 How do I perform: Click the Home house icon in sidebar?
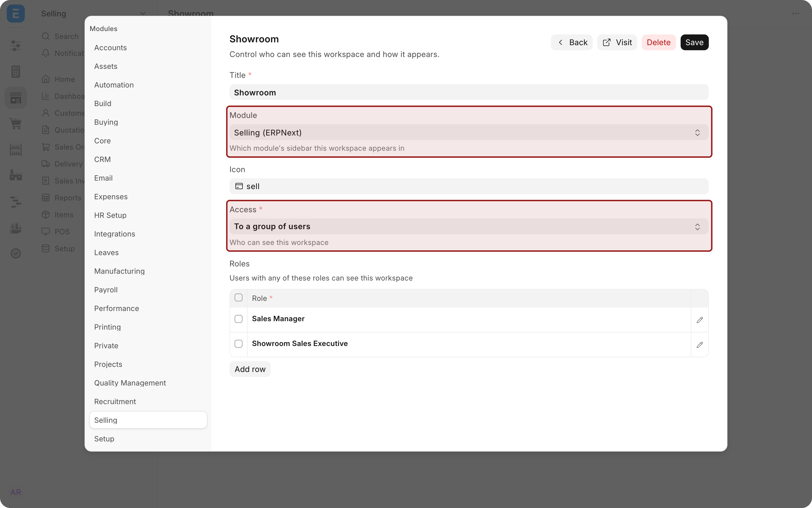[x=46, y=79]
